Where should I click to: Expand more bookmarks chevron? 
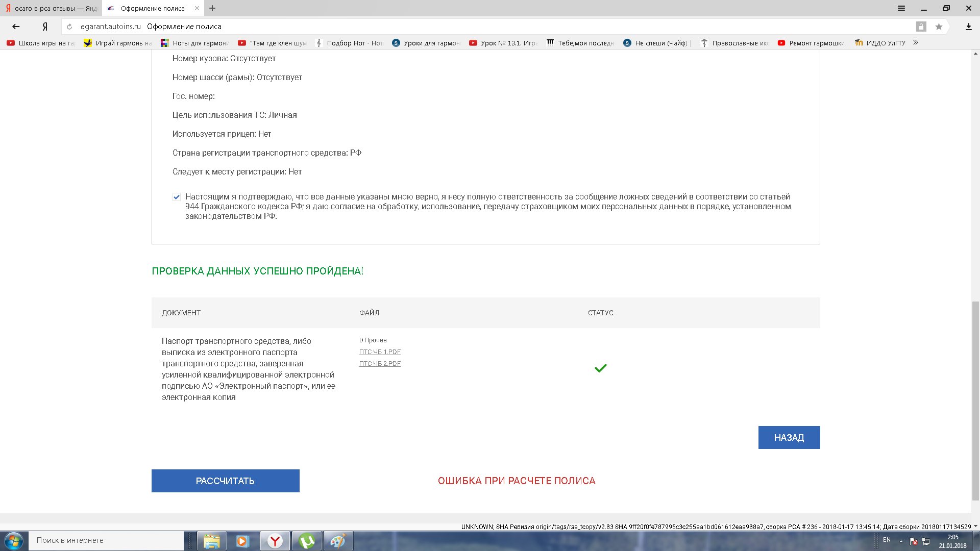[916, 43]
